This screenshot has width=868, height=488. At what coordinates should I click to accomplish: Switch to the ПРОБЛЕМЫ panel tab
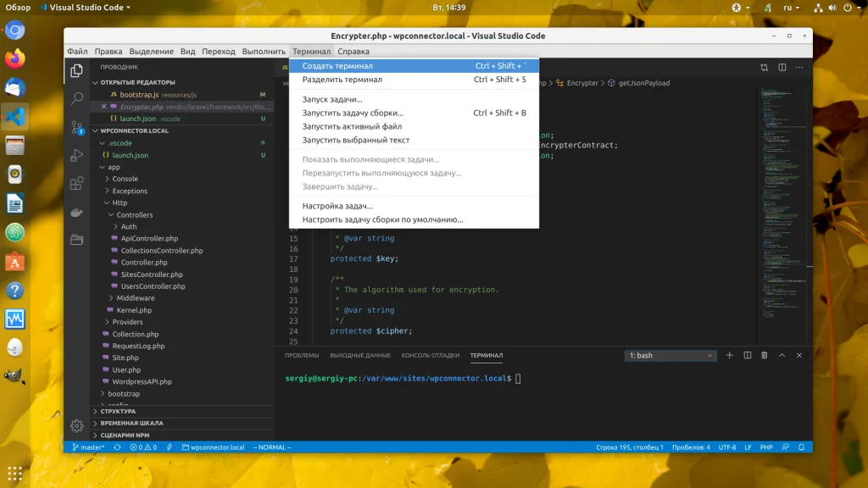tap(302, 356)
